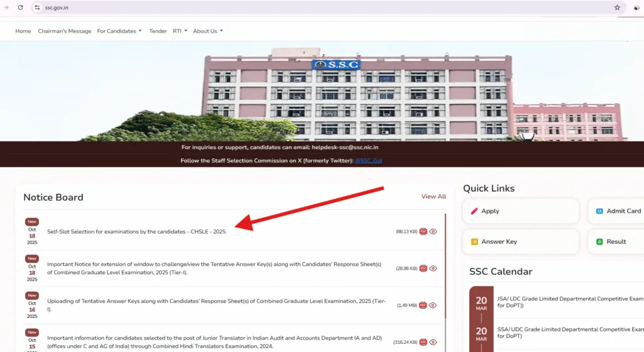Click the Admit Card icon in Quick Links
This screenshot has width=644, height=352.
(x=599, y=211)
